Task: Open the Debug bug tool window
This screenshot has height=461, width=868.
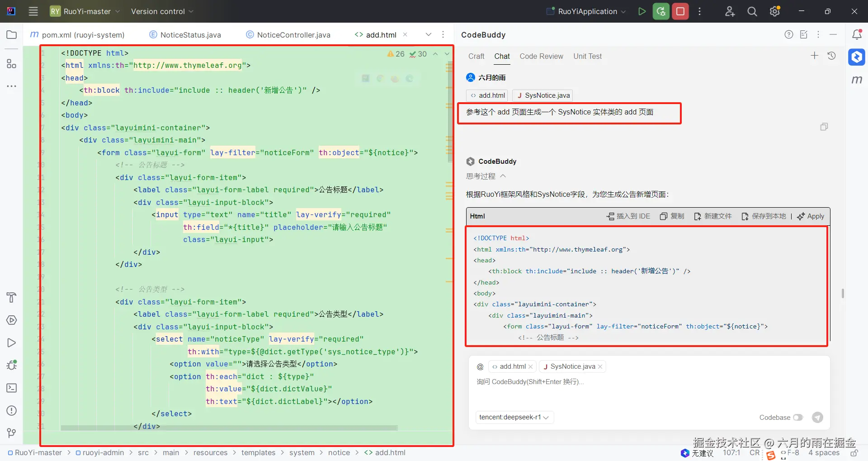Action: [12, 365]
